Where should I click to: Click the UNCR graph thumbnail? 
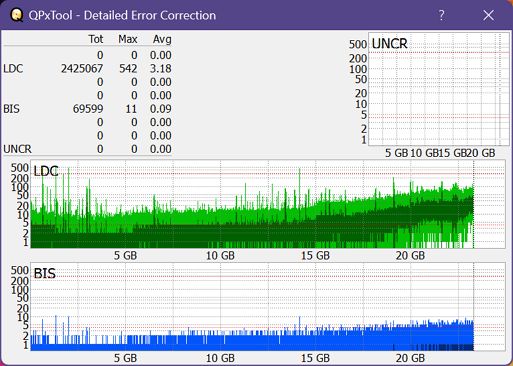pos(439,89)
